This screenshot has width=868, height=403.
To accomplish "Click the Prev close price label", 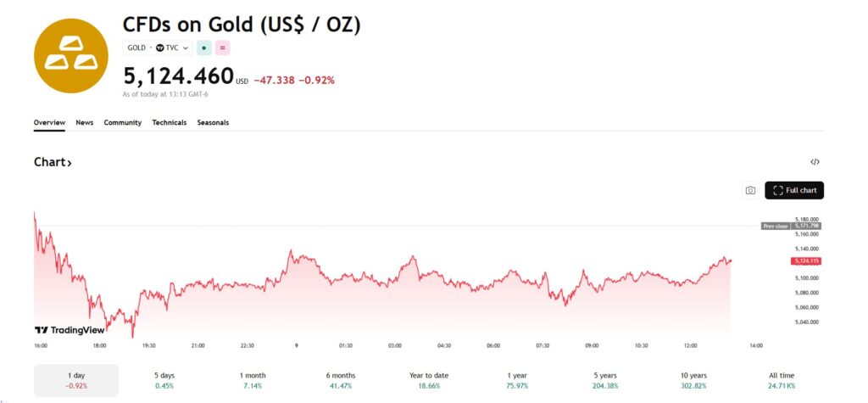I will (791, 226).
